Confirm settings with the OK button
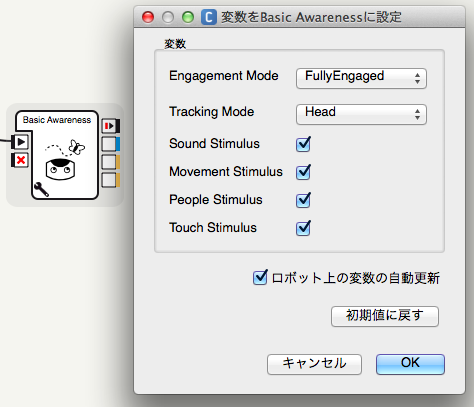 (410, 364)
